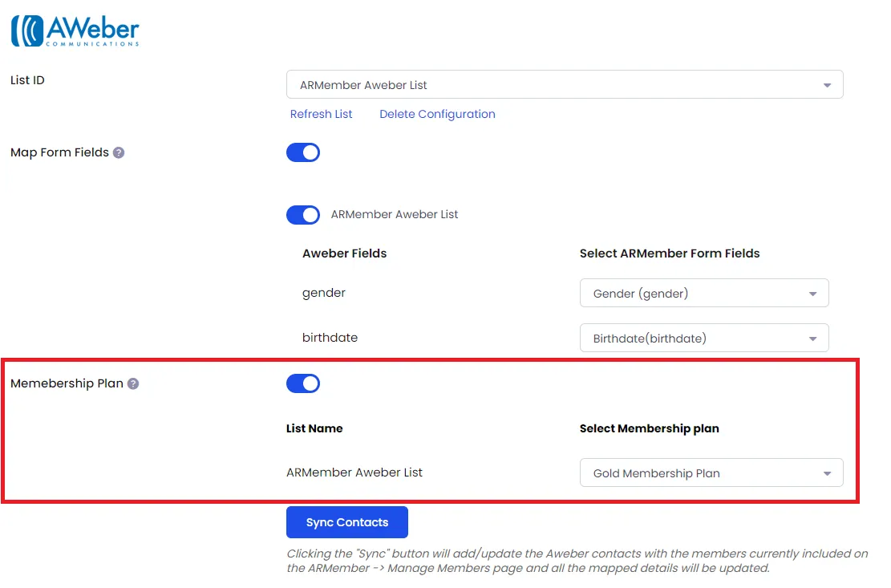This screenshot has width=891, height=588.
Task: Disable the Map Form Fields toggle
Action: click(x=303, y=153)
